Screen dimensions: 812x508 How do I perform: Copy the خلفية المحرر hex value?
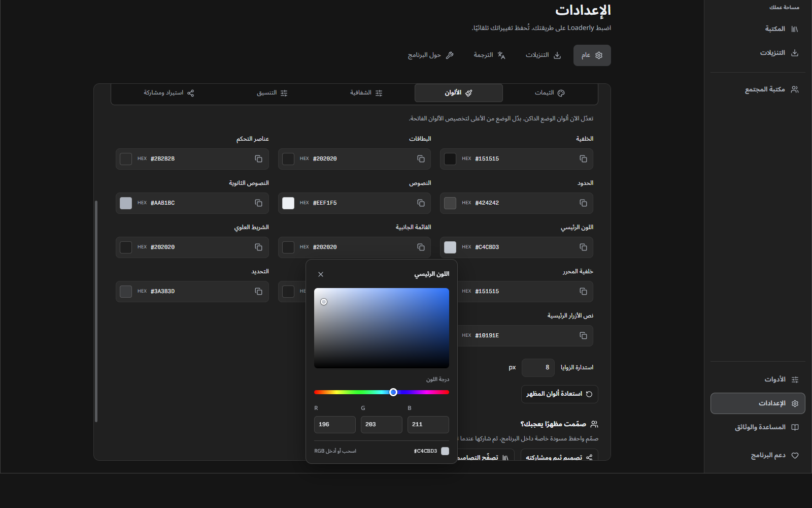[x=583, y=292]
